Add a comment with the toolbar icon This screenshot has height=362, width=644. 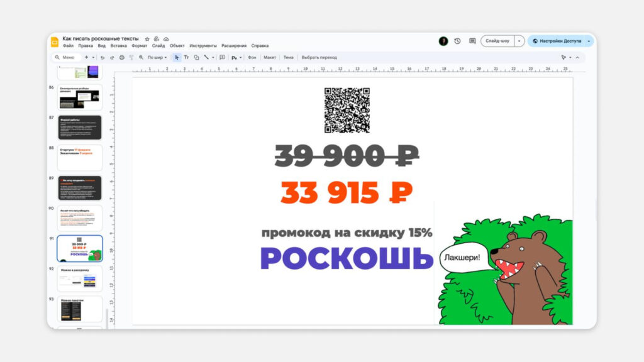click(222, 57)
